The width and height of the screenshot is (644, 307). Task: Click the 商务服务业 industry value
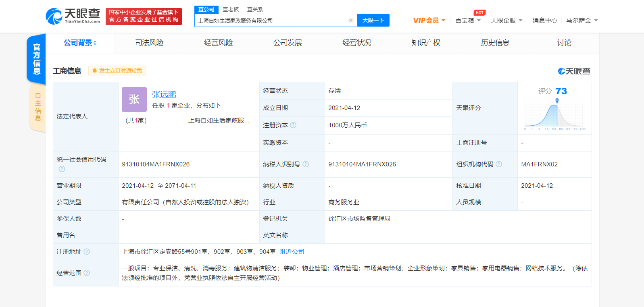point(344,202)
